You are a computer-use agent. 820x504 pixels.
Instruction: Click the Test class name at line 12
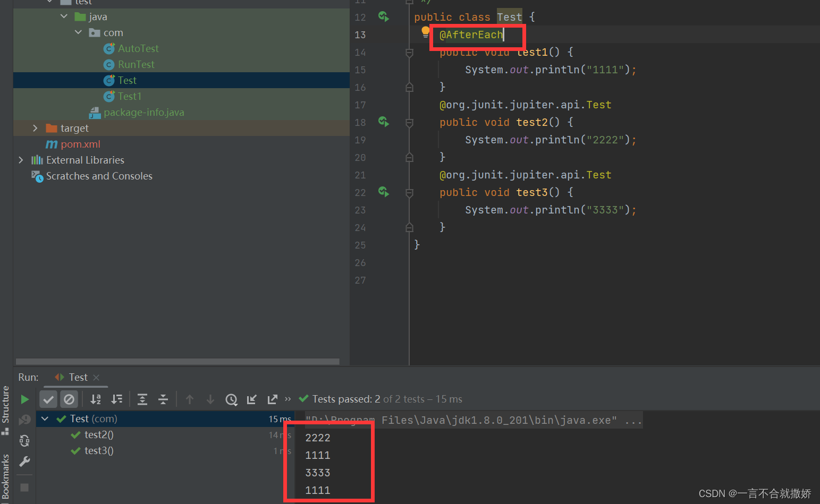click(509, 17)
